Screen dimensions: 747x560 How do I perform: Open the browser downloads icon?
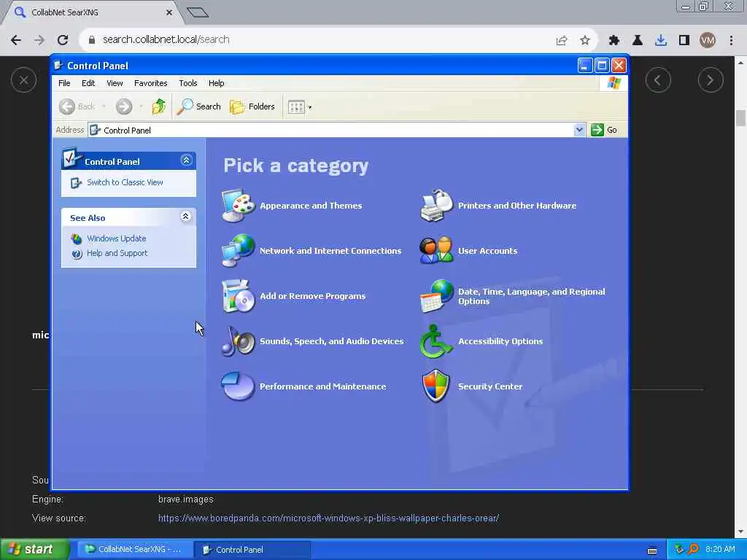point(661,41)
